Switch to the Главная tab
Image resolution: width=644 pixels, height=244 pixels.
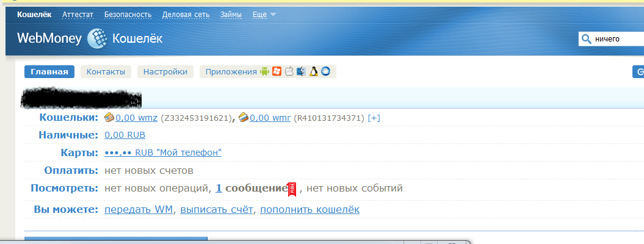pos(49,72)
